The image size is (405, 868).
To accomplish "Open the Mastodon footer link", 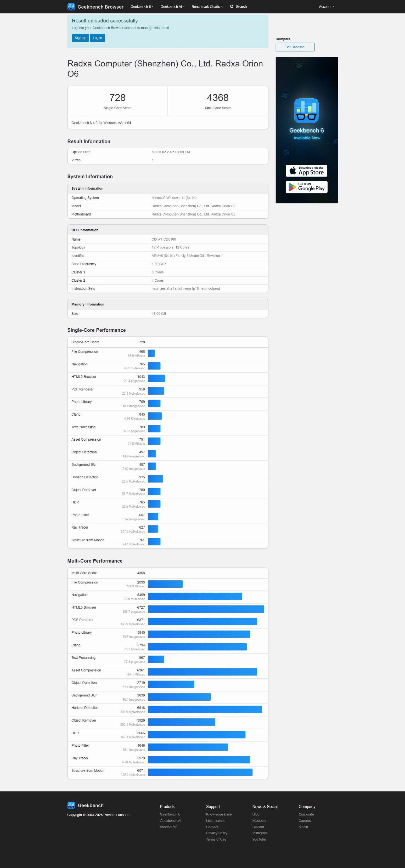I will click(260, 821).
